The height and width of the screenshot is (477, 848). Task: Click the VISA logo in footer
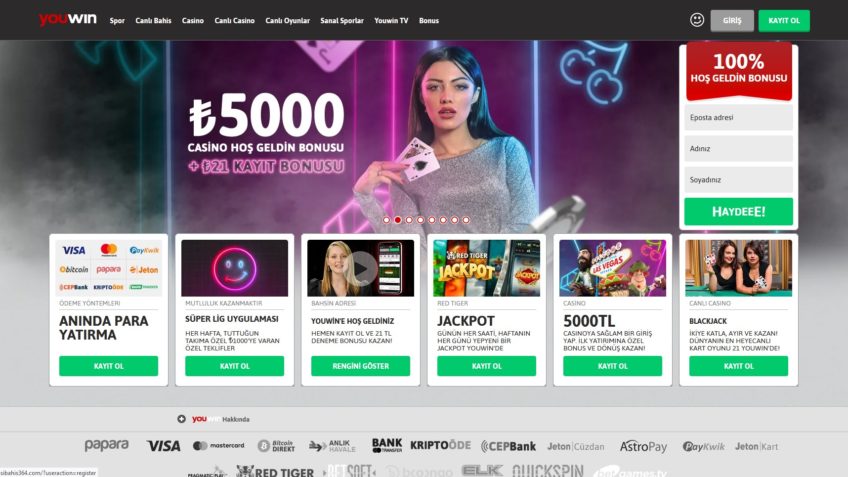(163, 446)
